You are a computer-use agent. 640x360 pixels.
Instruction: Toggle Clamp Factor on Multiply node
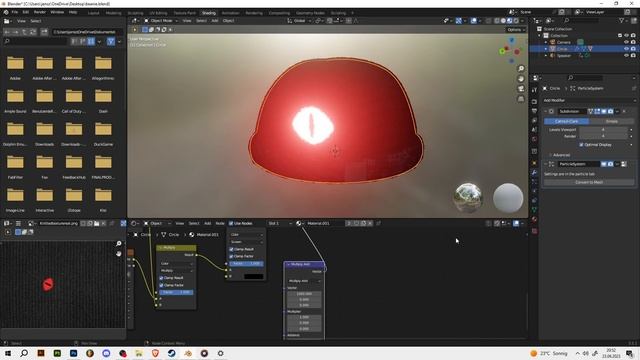tap(161, 285)
